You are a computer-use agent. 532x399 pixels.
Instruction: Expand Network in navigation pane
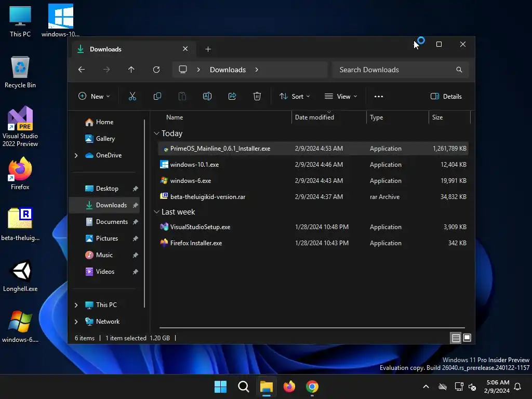(x=76, y=322)
